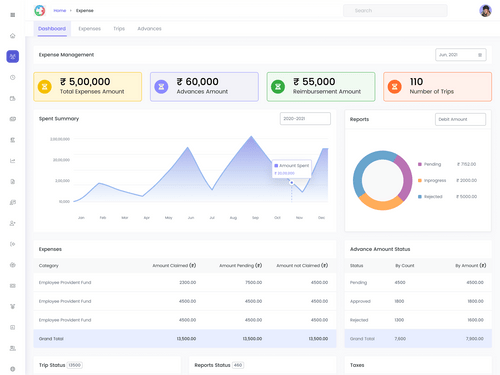Click the 1300 Rejected count cell

tap(399, 320)
